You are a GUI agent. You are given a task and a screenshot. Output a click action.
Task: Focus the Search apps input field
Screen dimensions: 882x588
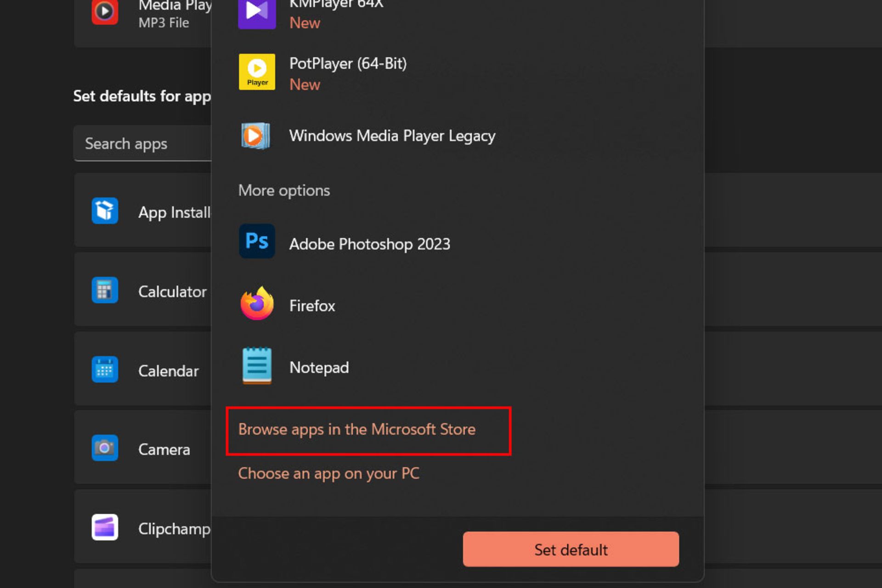click(x=142, y=144)
